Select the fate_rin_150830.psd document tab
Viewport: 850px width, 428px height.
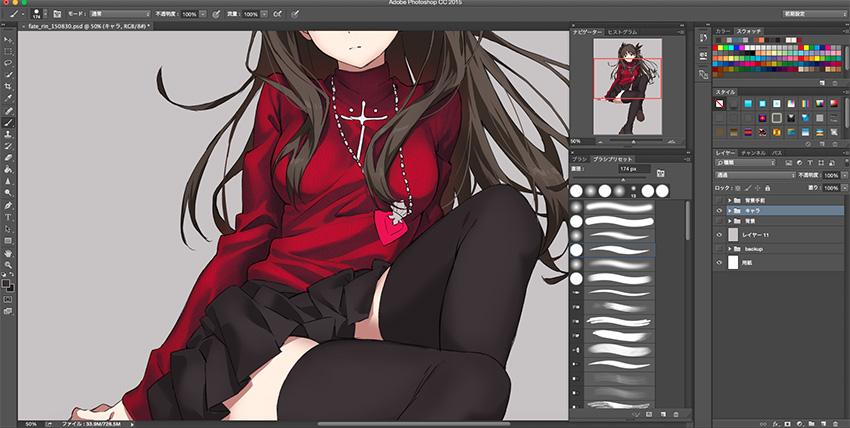click(x=89, y=26)
